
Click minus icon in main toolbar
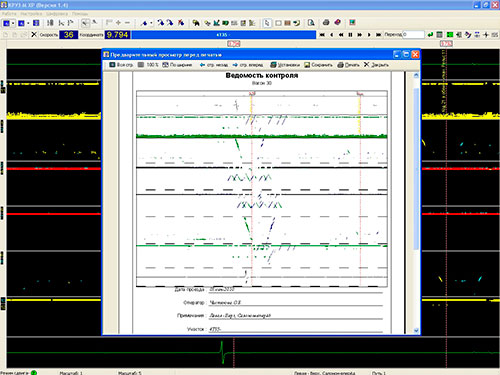127,23
